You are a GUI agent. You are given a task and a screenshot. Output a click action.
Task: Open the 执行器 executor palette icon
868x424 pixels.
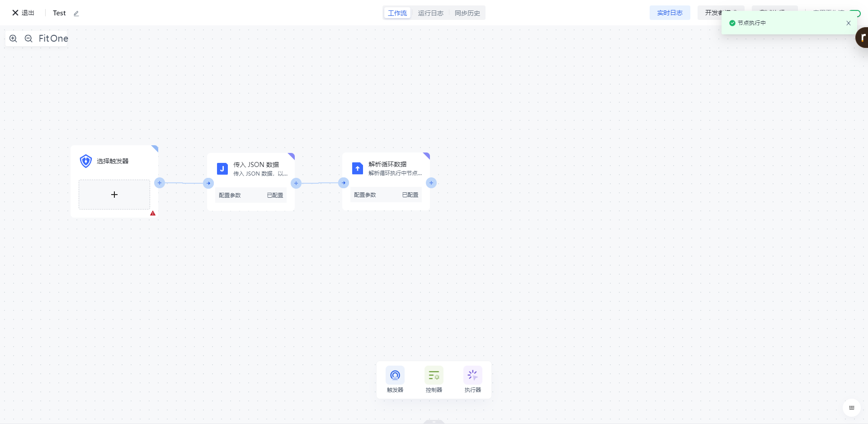coord(472,375)
